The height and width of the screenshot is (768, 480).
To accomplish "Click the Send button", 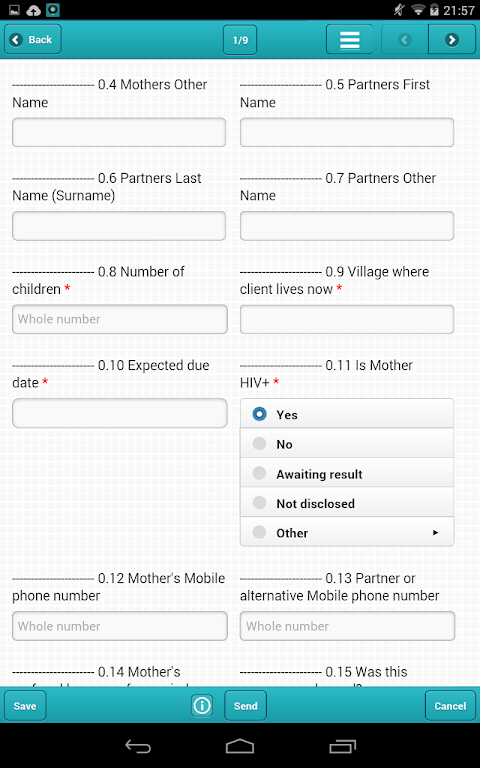I will pyautogui.click(x=245, y=706).
